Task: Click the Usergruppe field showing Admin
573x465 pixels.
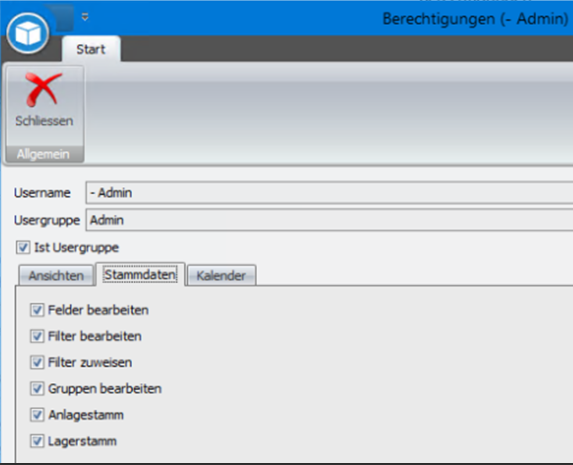Action: pyautogui.click(x=329, y=220)
